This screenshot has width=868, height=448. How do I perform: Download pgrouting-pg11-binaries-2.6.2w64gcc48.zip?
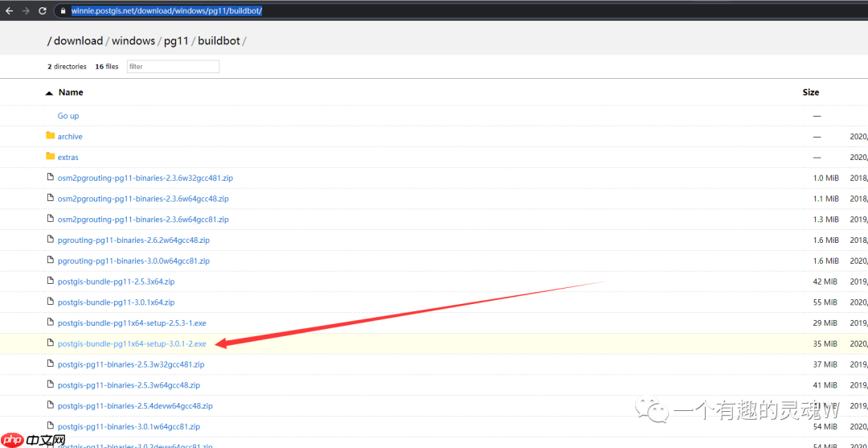pyautogui.click(x=133, y=240)
